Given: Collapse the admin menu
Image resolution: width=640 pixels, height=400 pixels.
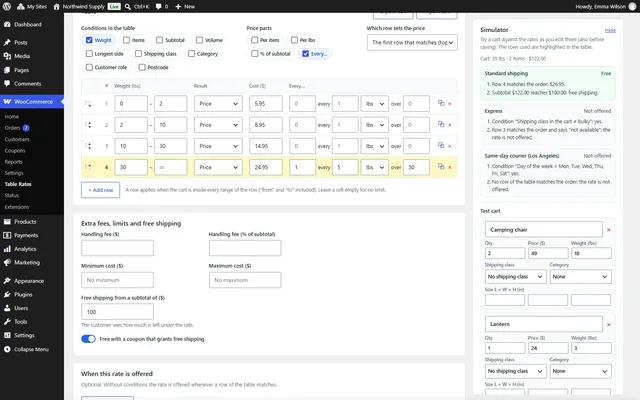Looking at the screenshot, I should pyautogui.click(x=32, y=349).
